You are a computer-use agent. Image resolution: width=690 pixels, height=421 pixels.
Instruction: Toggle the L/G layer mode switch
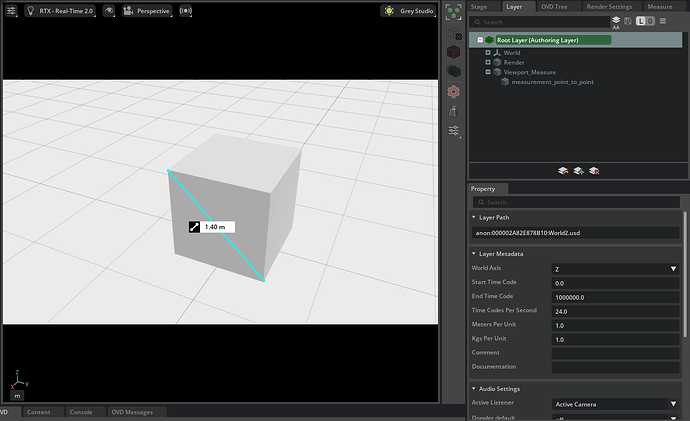click(x=646, y=21)
